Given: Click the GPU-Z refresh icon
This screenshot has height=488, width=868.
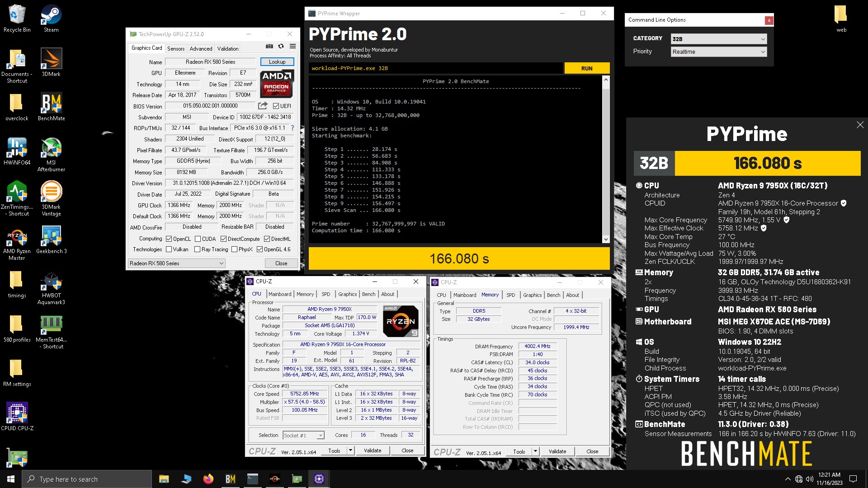Looking at the screenshot, I should pyautogui.click(x=281, y=46).
